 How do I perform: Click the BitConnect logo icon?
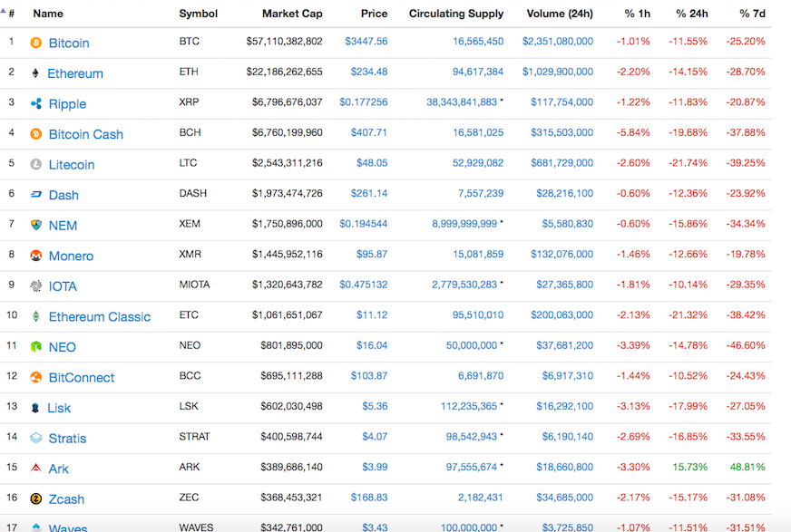point(35,377)
